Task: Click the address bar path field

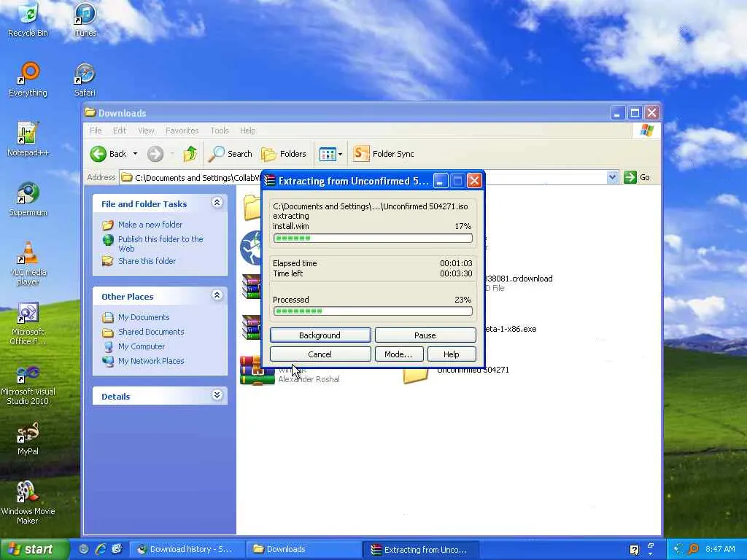Action: click(x=369, y=178)
